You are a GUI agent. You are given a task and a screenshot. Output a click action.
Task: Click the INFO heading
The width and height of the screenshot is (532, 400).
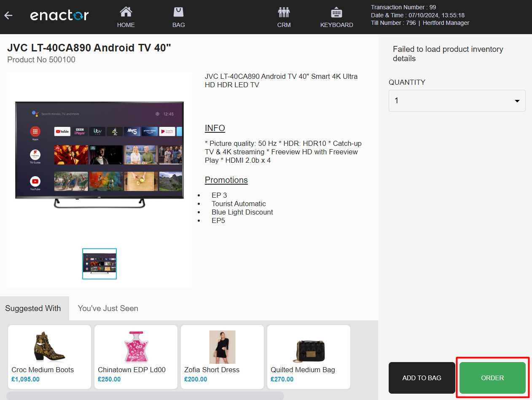tap(215, 128)
